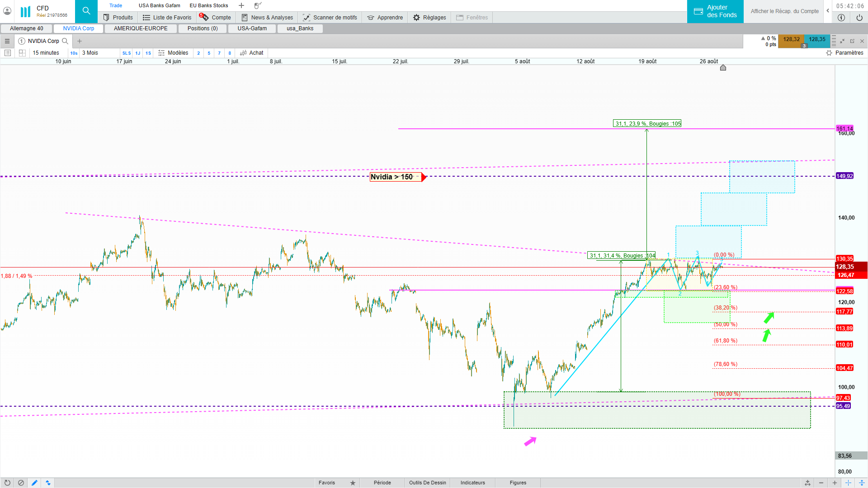
Task: Click the 161,14 magenta price label
Action: (x=844, y=129)
